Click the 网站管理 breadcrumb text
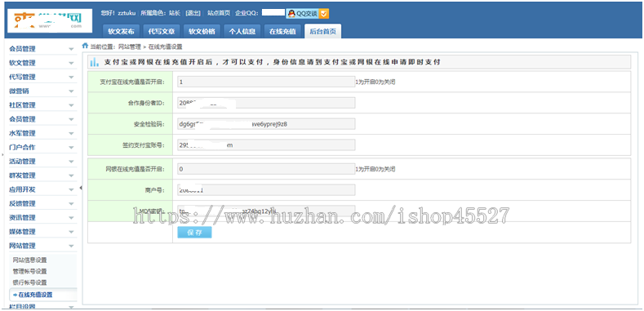644x311 pixels. pyautogui.click(x=130, y=47)
